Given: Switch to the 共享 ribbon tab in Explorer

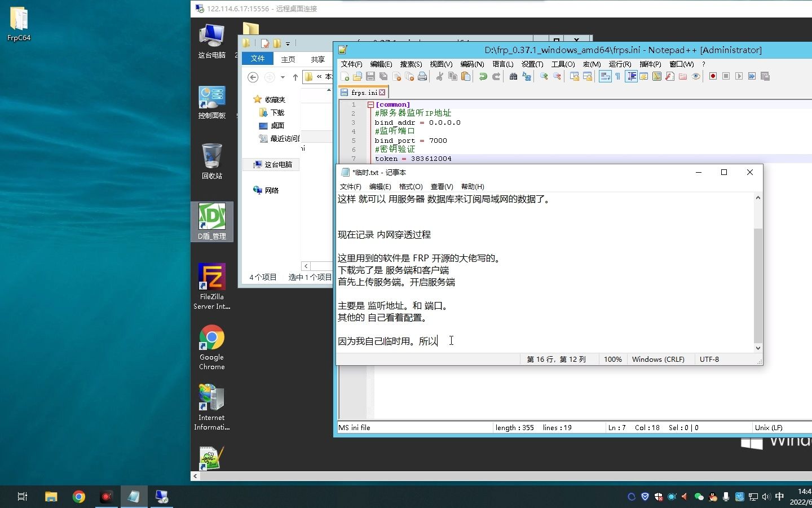Looking at the screenshot, I should pyautogui.click(x=317, y=58).
